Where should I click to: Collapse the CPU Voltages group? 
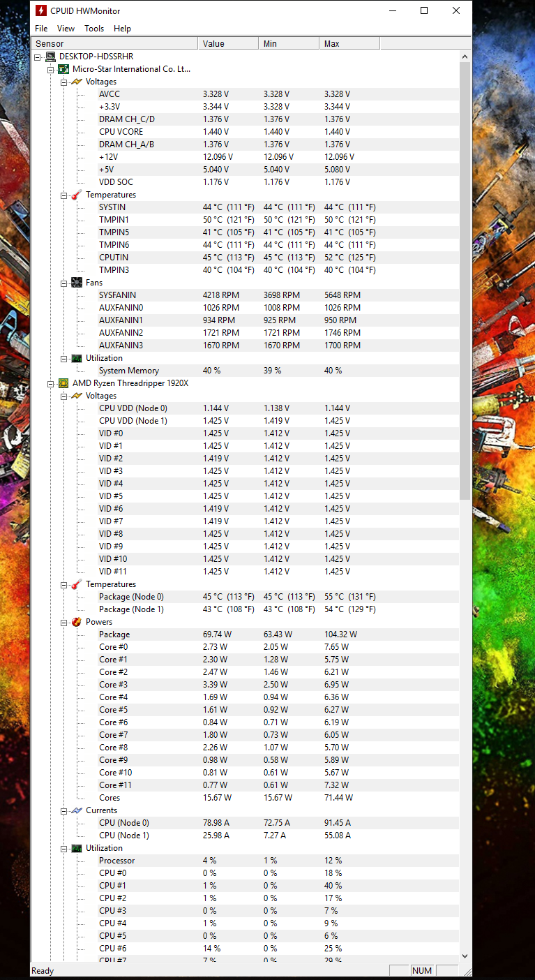point(63,396)
